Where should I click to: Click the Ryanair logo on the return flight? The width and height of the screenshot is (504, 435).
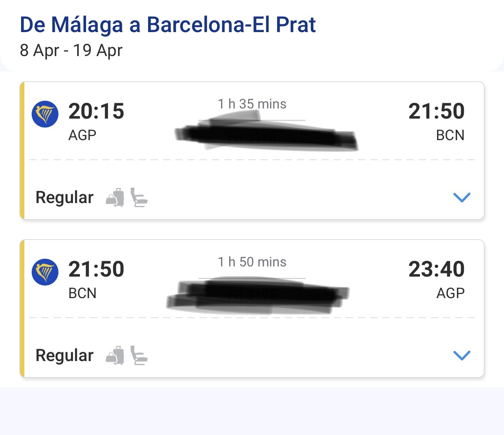click(x=45, y=272)
